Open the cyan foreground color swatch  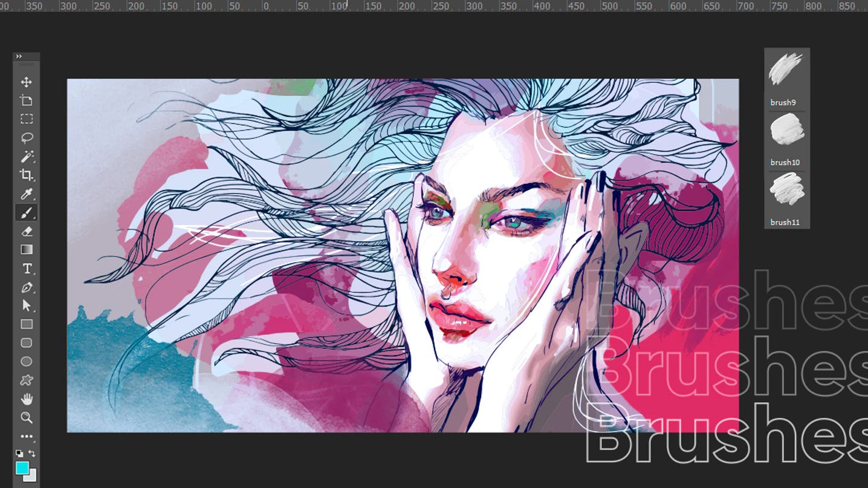click(x=22, y=467)
